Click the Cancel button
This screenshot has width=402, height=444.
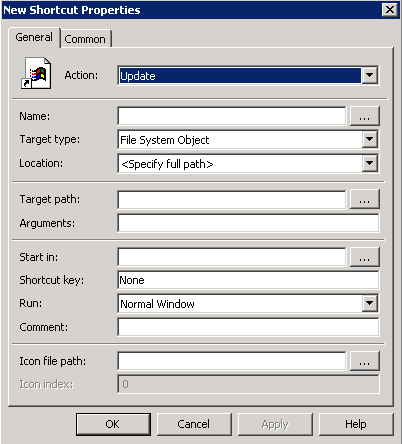194,424
